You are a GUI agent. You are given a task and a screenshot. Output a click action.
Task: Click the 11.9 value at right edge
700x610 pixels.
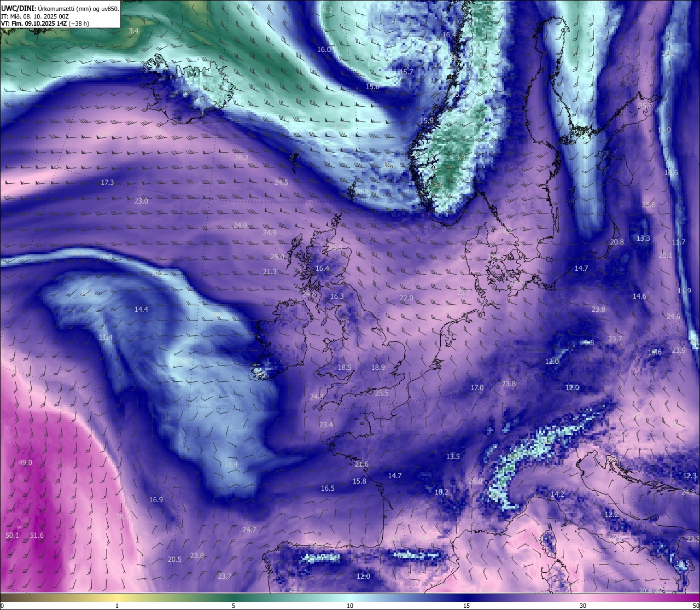pyautogui.click(x=684, y=291)
